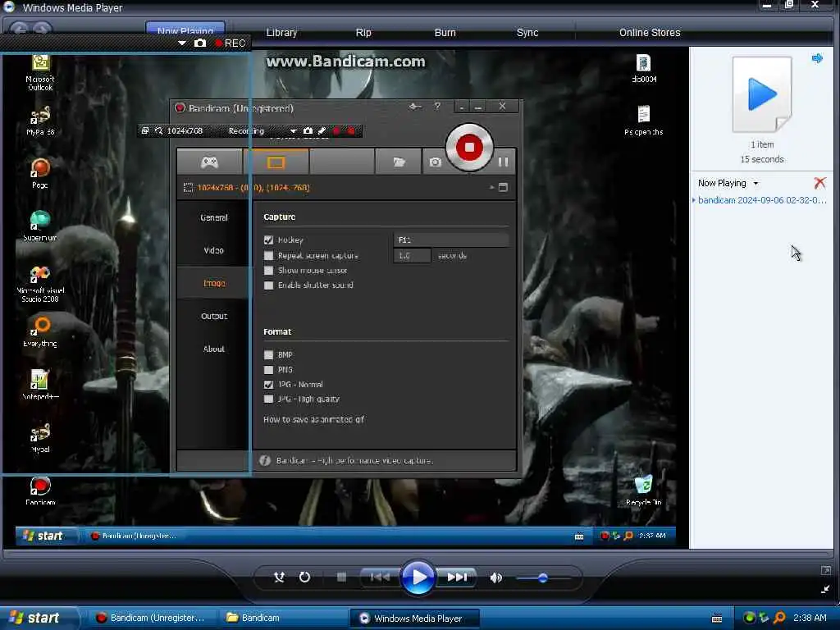Stop playback in Windows Media Player

[341, 577]
